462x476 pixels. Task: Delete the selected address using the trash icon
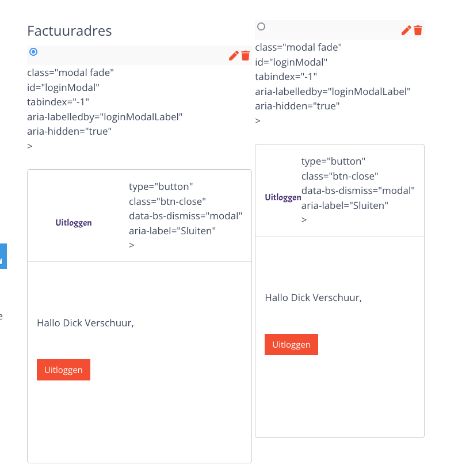click(x=246, y=55)
